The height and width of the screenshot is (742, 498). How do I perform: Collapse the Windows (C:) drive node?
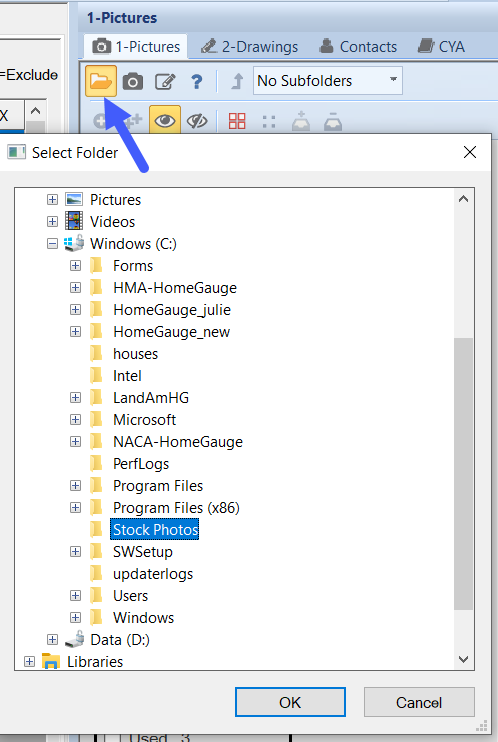click(53, 244)
